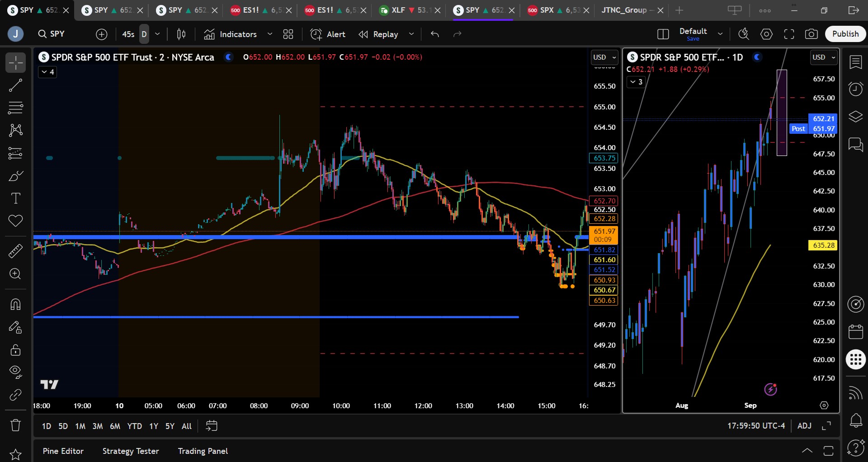
Task: Open the quick search lightning icon
Action: [744, 34]
